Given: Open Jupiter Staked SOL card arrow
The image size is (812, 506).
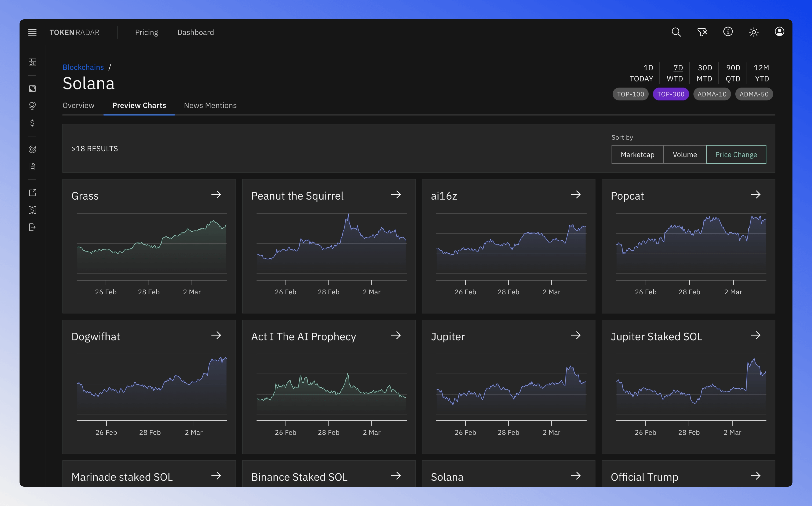Looking at the screenshot, I should 756,335.
